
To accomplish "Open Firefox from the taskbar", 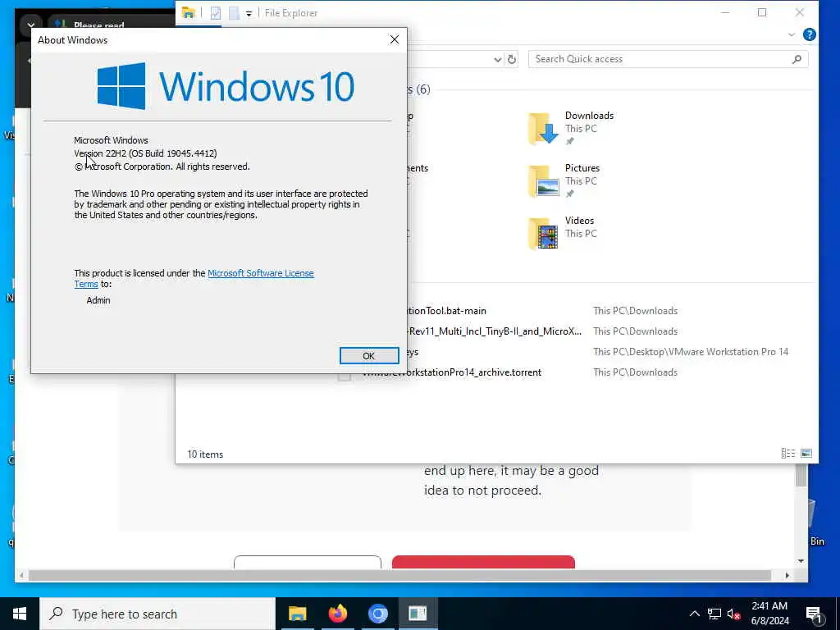I will tap(337, 614).
